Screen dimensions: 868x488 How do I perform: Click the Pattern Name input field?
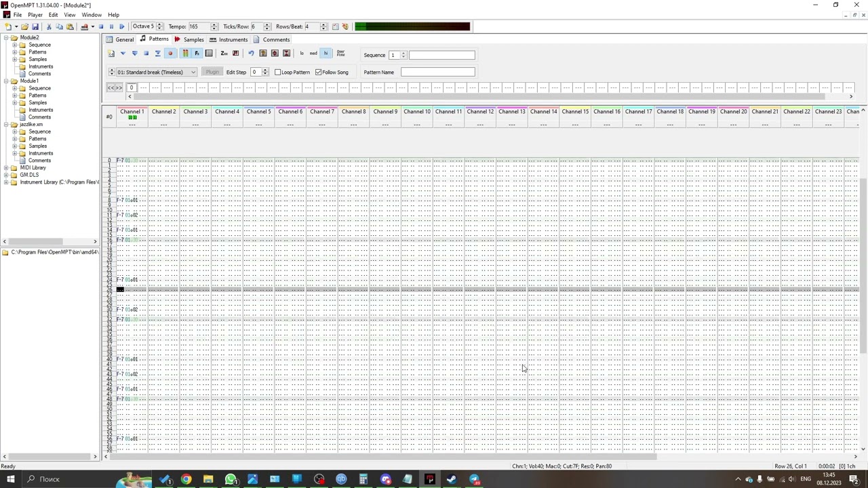tap(437, 72)
